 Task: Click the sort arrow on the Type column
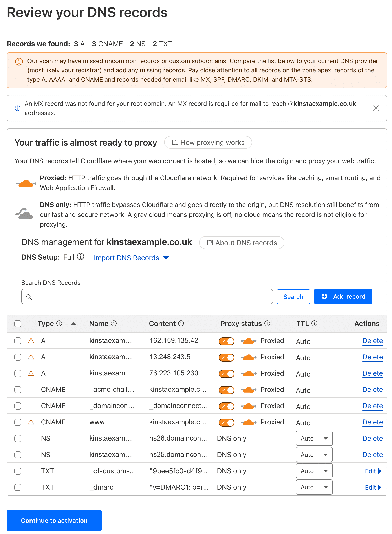73,323
